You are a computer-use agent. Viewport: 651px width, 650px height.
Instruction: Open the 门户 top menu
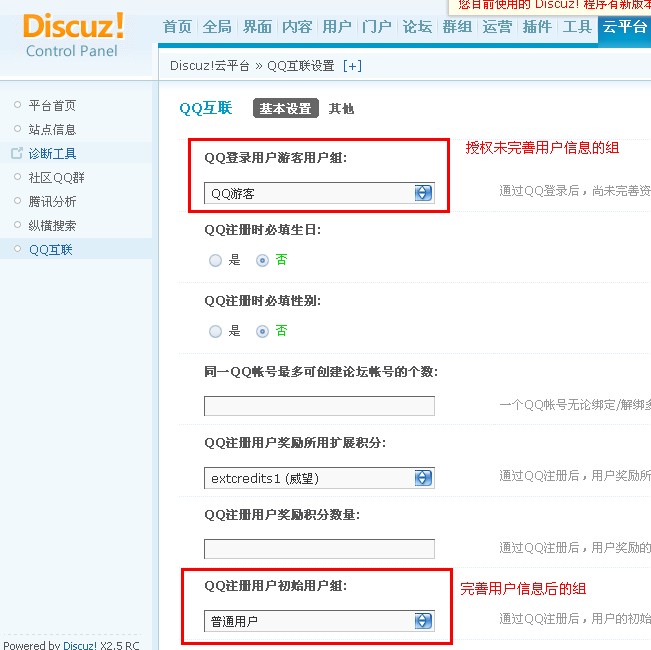[377, 27]
